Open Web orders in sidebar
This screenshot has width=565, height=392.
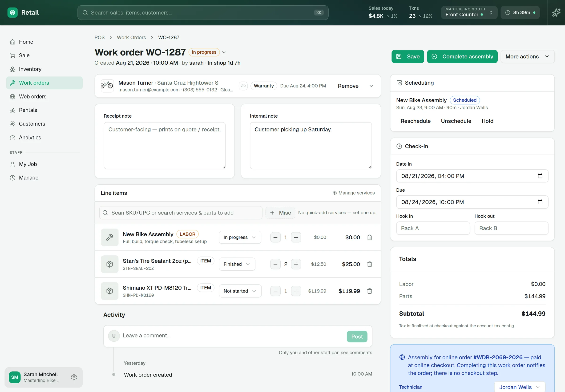point(44,96)
